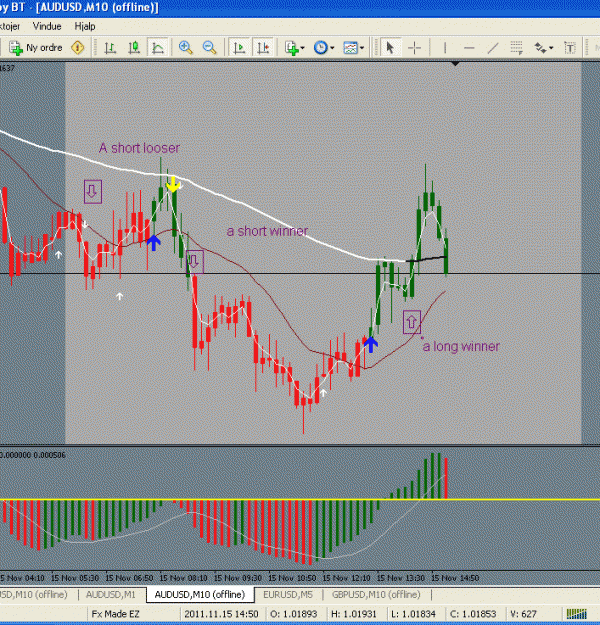Select the trendline drawing tool

point(493,48)
